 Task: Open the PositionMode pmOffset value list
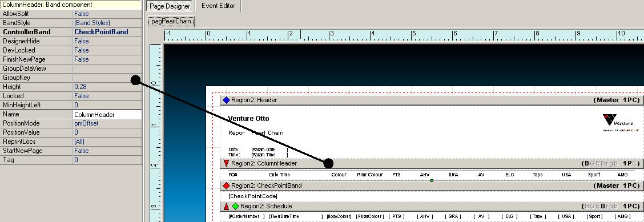[107, 123]
